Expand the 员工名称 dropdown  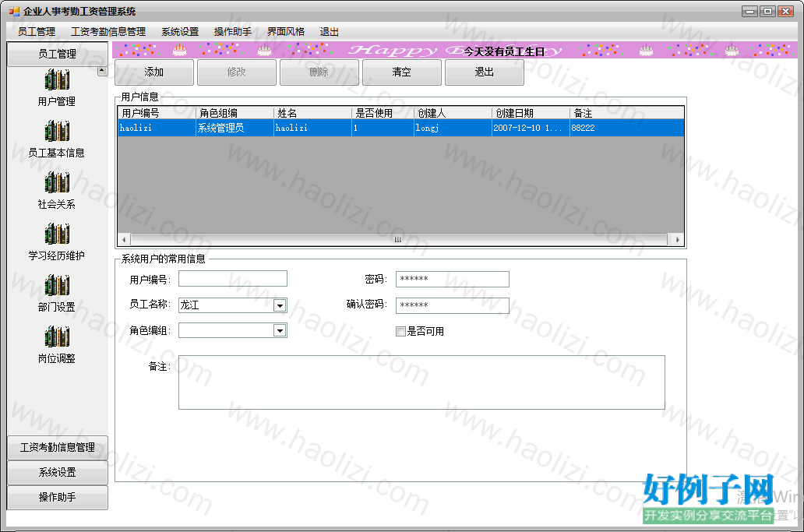point(280,305)
